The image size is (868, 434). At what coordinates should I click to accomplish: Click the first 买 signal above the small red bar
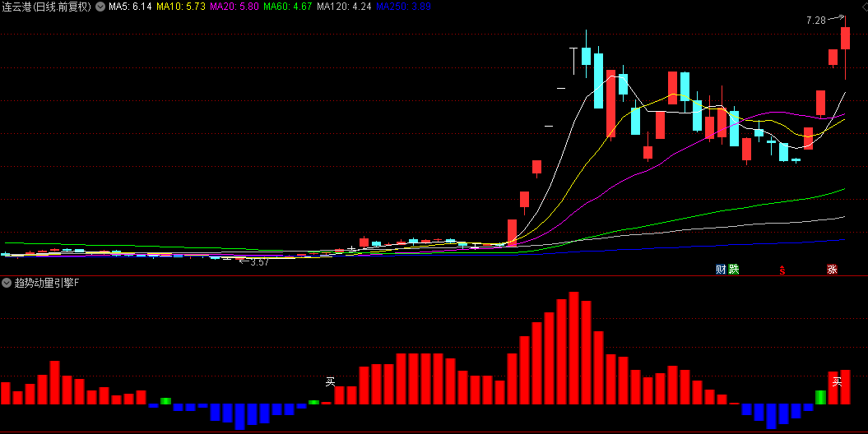click(331, 381)
